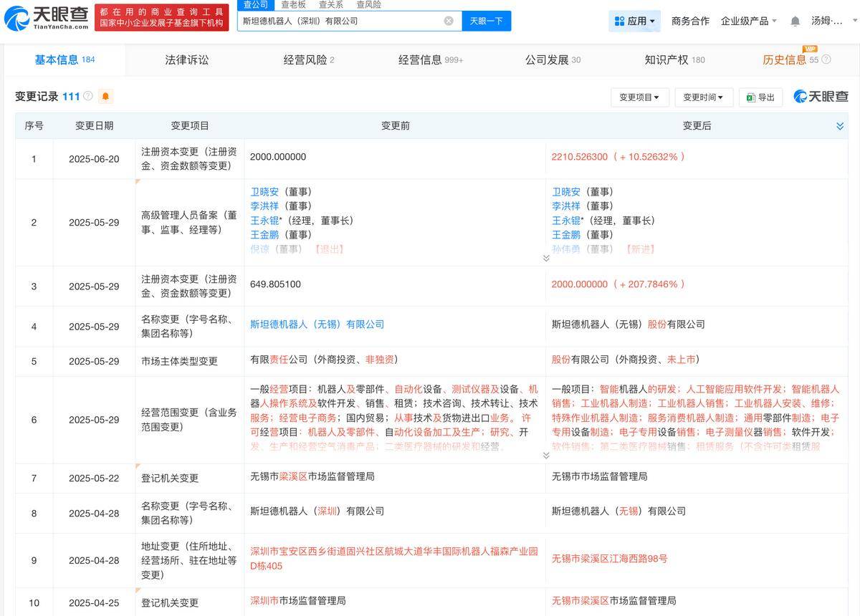Open the 斯坦德机器人（无锡）有限公司 link in row 4
The image size is (860, 616).
[317, 324]
